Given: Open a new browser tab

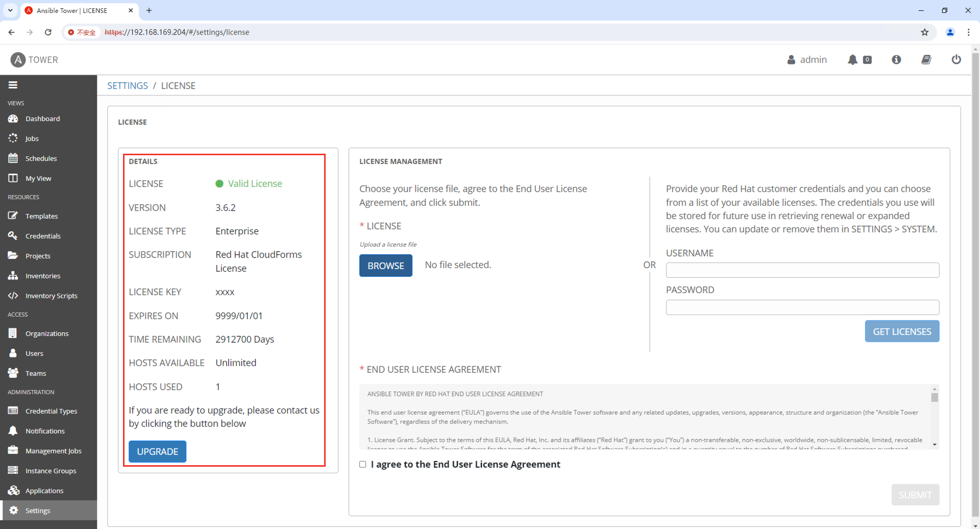Looking at the screenshot, I should [149, 10].
